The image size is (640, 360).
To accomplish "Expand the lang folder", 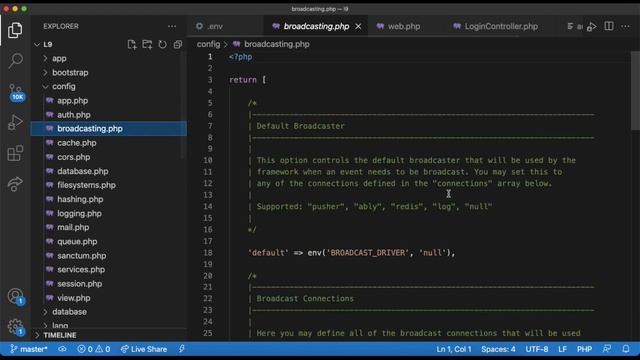I will coord(60,325).
